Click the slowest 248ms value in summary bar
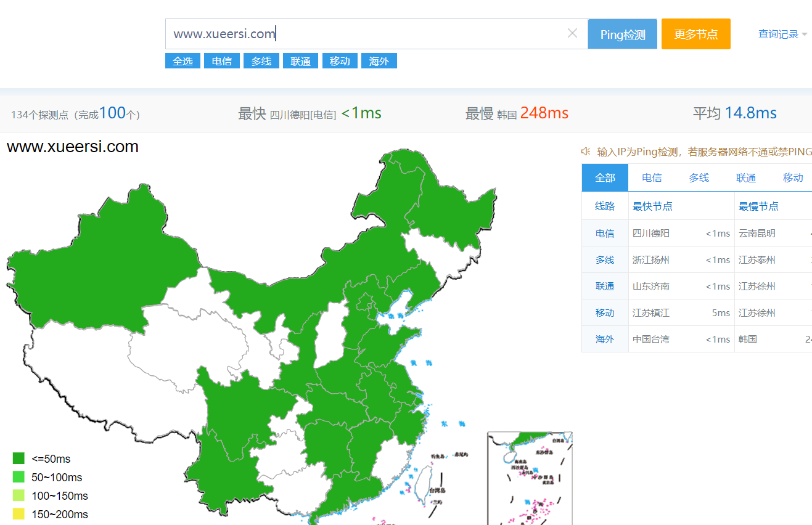Viewport: 812px width, 525px height. coord(544,113)
